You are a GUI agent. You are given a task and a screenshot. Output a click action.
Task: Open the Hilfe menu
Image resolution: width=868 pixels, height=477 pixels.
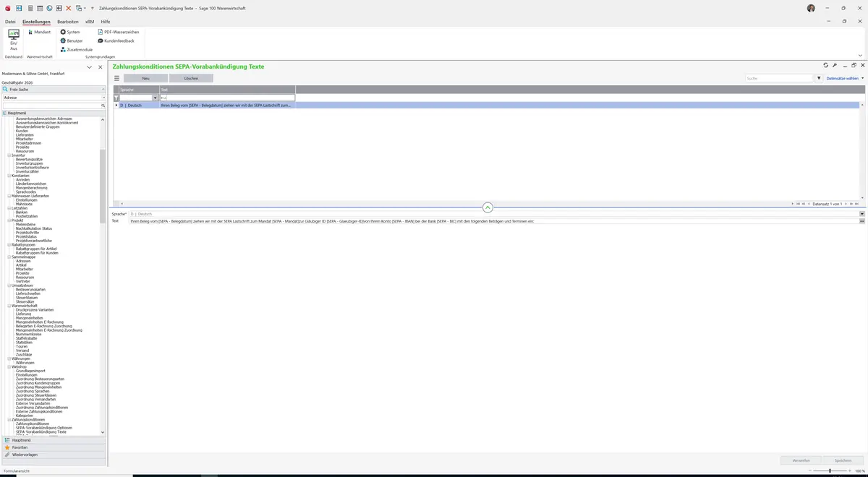(106, 22)
